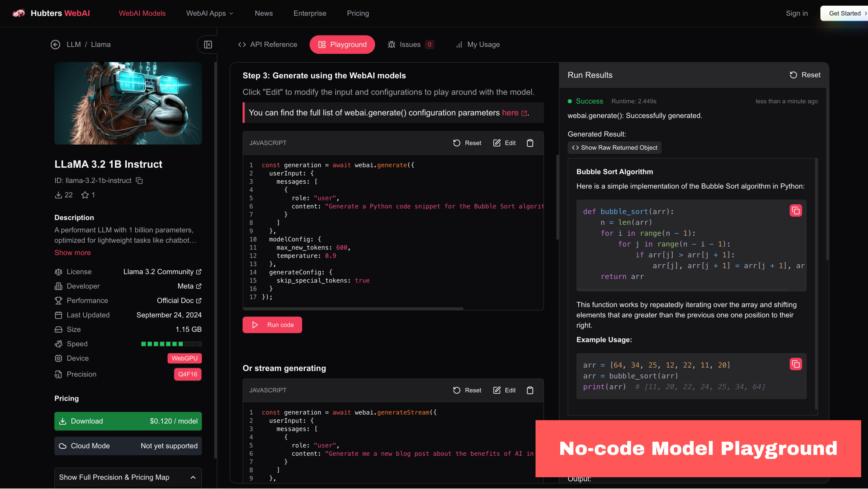Copy the model ID llama-3.2-1b-instruct

tap(139, 181)
